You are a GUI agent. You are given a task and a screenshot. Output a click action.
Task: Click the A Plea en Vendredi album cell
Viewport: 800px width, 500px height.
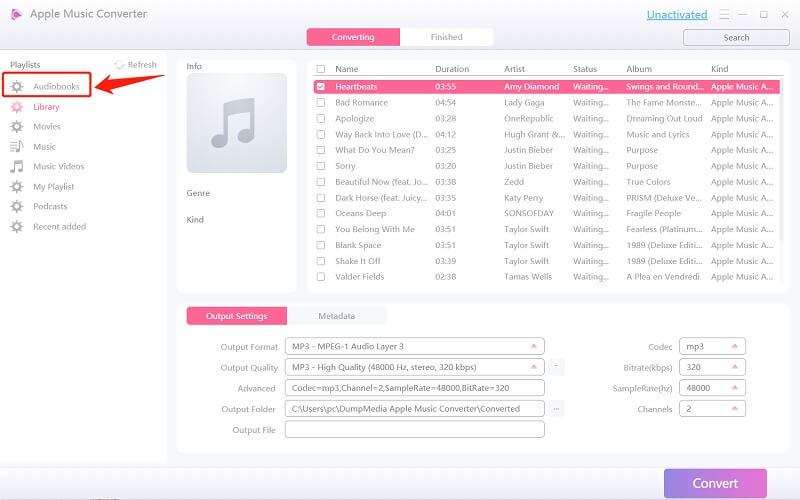[663, 277]
